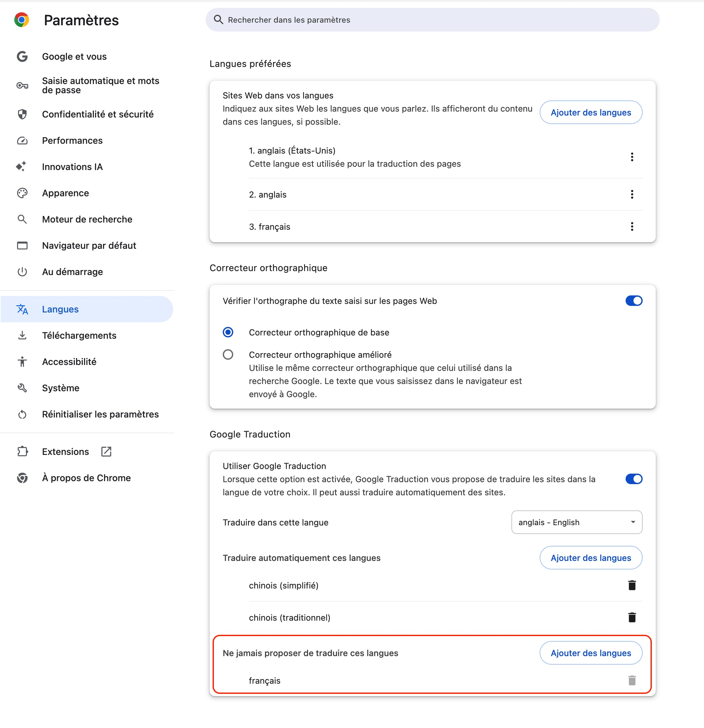Image resolution: width=704 pixels, height=728 pixels.
Task: Delete chinois (simplifié) with trash icon
Action: (x=632, y=585)
